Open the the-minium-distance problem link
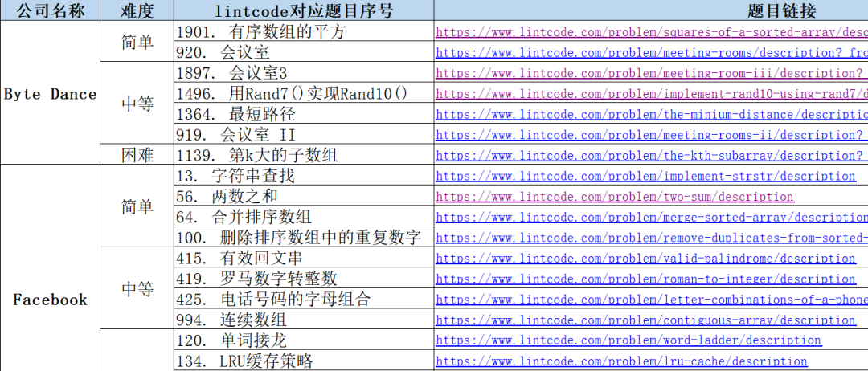The image size is (868, 371). (x=652, y=115)
